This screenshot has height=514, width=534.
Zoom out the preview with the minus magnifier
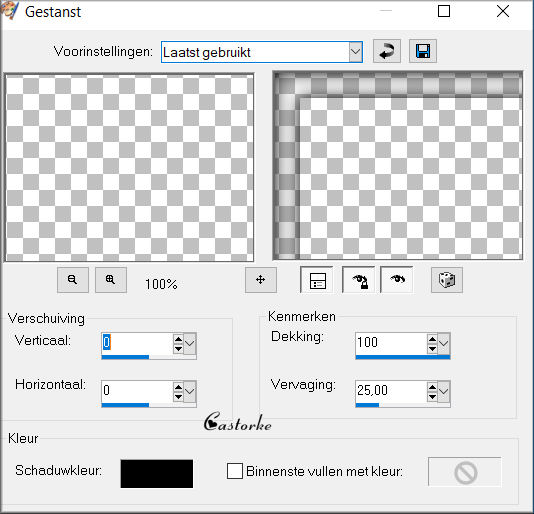pyautogui.click(x=73, y=280)
